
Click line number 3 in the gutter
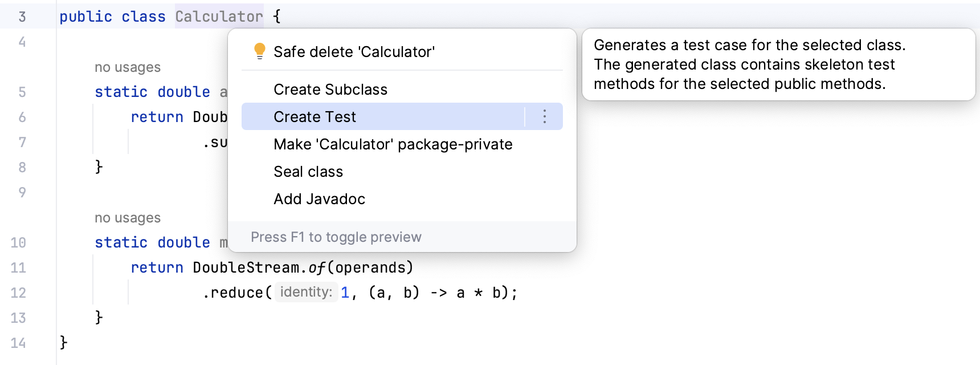22,17
